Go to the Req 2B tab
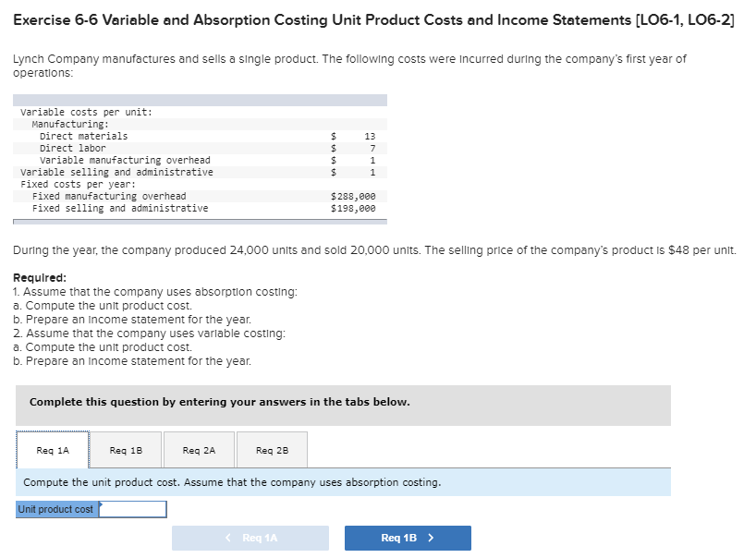This screenshot has height=558, width=756. 273,450
